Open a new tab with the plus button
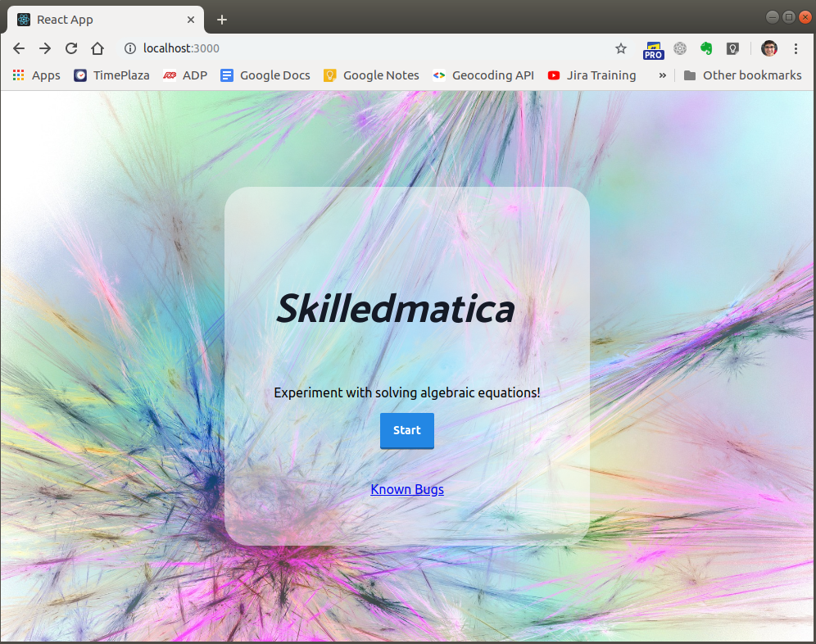The width and height of the screenshot is (816, 644). (x=222, y=20)
